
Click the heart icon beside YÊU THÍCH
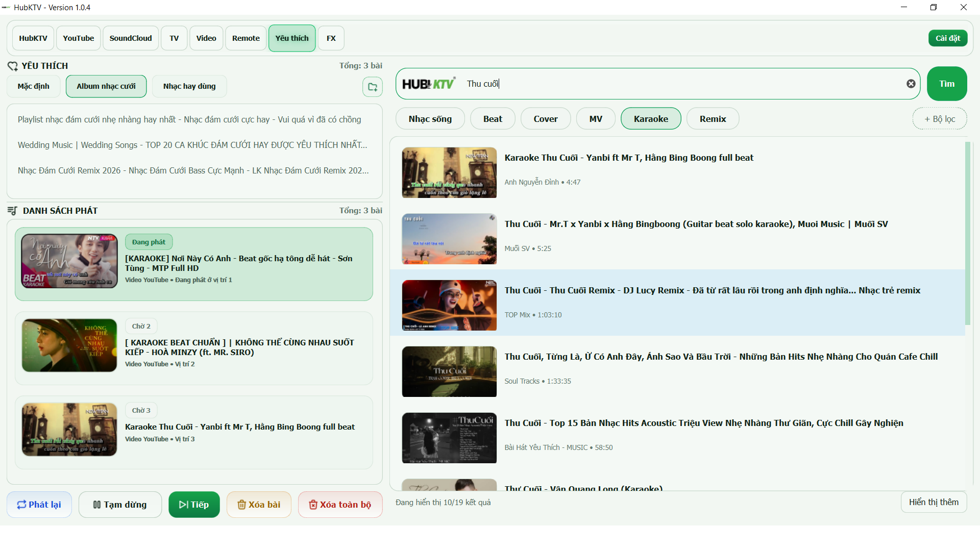click(13, 66)
